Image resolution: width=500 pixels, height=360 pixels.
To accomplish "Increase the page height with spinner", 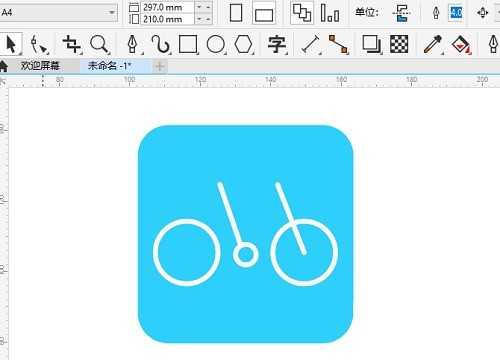I will click(208, 19).
